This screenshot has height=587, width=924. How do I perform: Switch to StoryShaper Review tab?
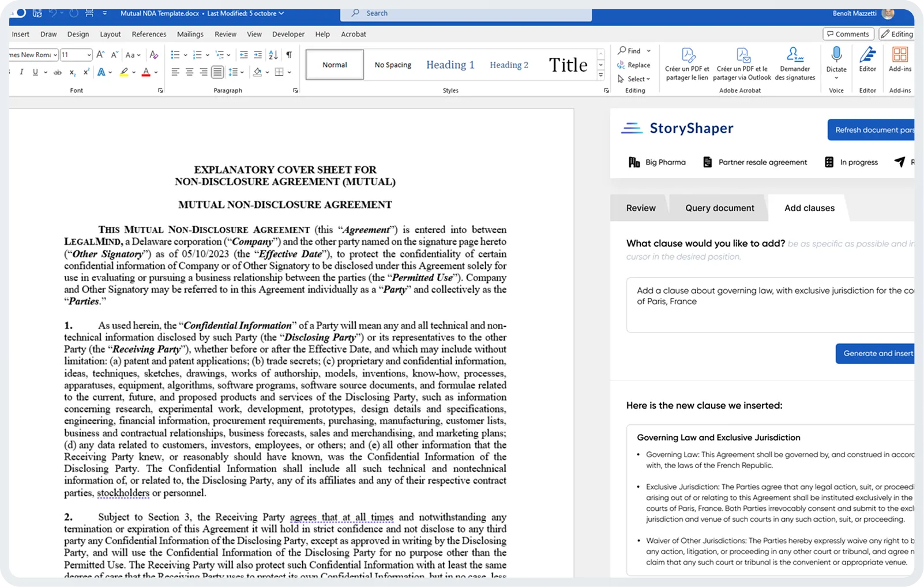click(x=641, y=208)
